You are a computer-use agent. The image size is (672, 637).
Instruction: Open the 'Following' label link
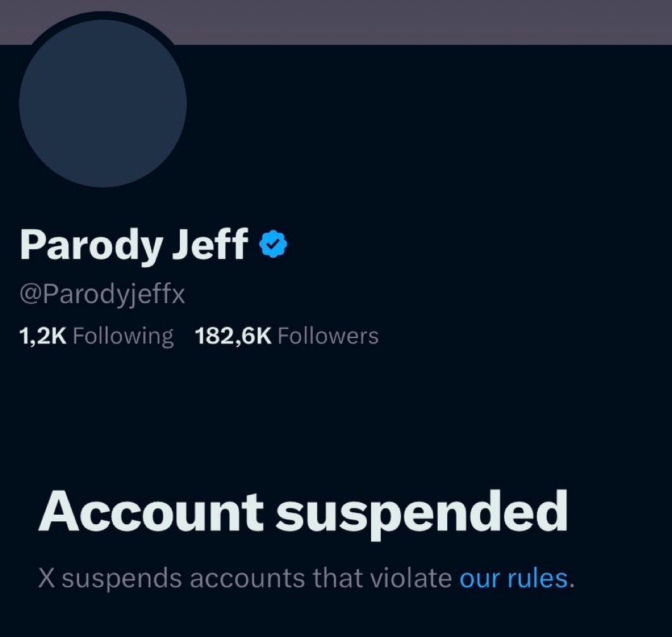point(124,337)
